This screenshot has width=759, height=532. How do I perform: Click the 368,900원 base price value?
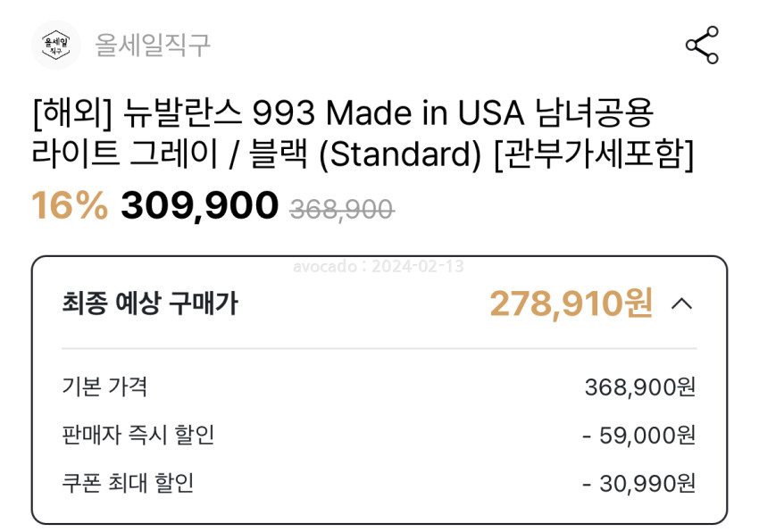(639, 387)
